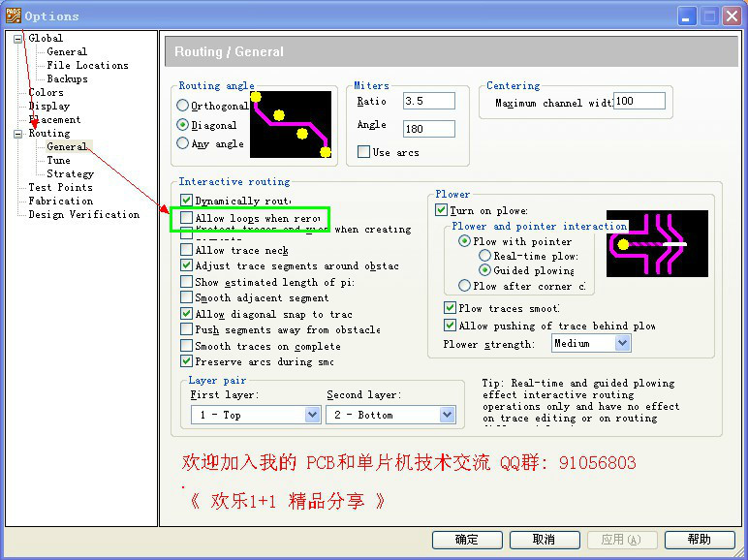Image resolution: width=748 pixels, height=560 pixels.
Task: Click the 确定 (OK) button
Action: [x=467, y=540]
